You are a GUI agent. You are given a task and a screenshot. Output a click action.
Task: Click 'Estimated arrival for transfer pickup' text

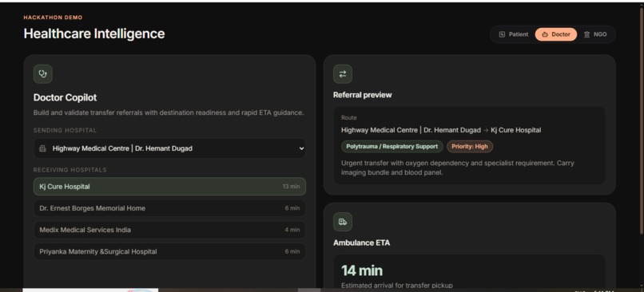(x=397, y=286)
